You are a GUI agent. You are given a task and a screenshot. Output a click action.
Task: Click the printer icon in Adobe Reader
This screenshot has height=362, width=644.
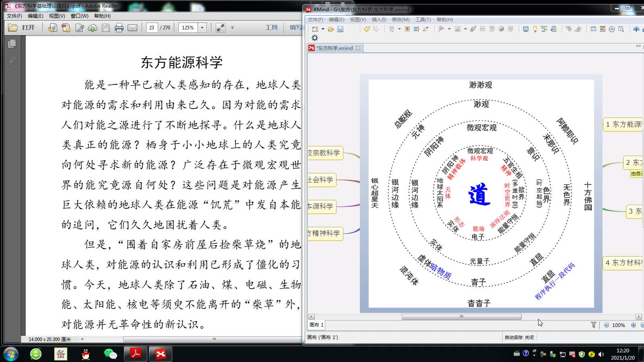click(119, 28)
